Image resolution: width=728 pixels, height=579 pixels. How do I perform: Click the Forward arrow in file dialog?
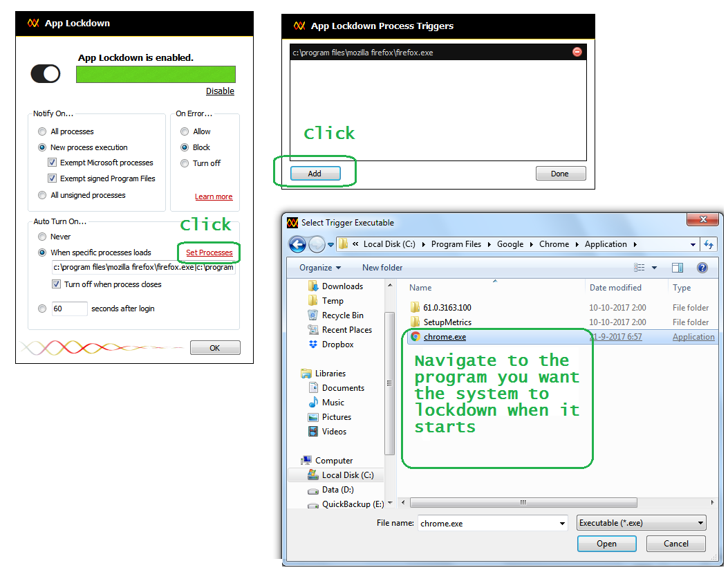(317, 244)
